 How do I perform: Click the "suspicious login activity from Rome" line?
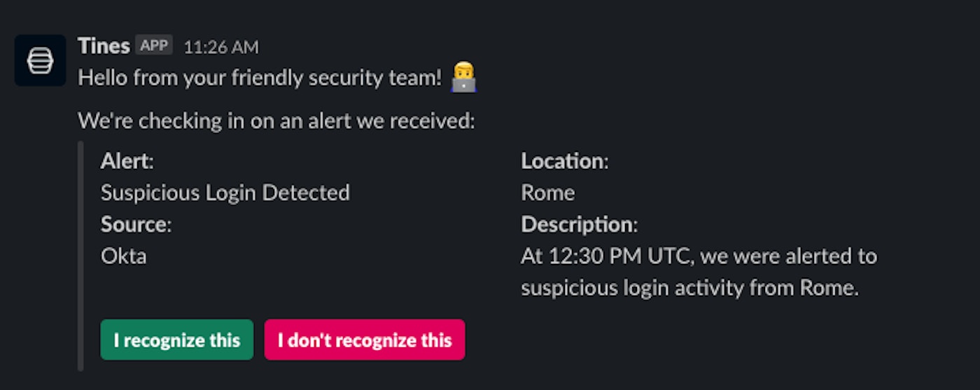(689, 287)
